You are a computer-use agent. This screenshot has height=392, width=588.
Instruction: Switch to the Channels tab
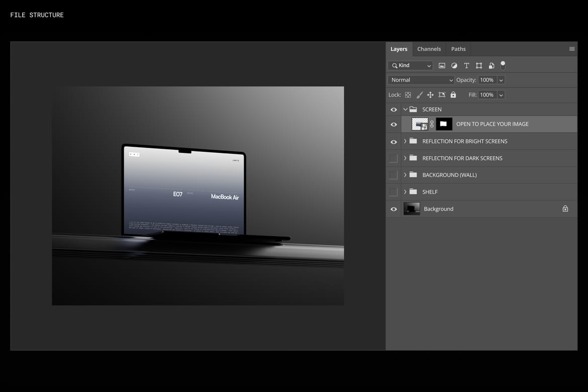(429, 49)
